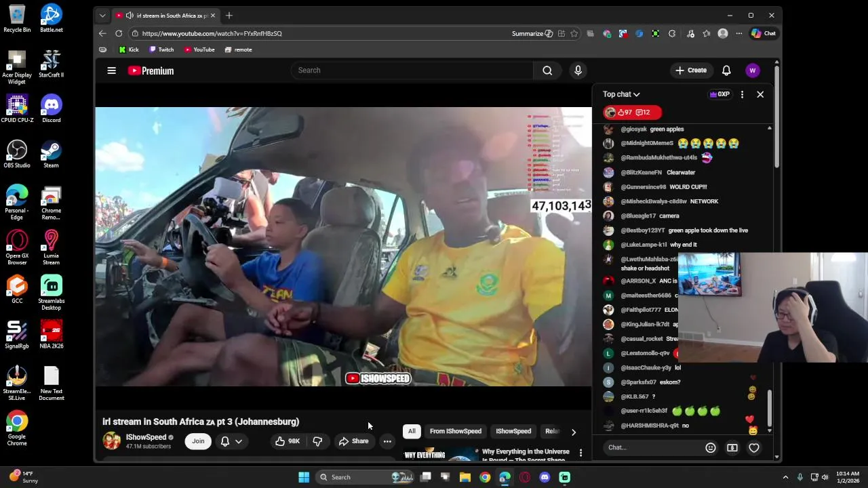This screenshot has height=488, width=868.
Task: Play the Why Everything in the Universe thumbnail
Action: tap(442, 455)
